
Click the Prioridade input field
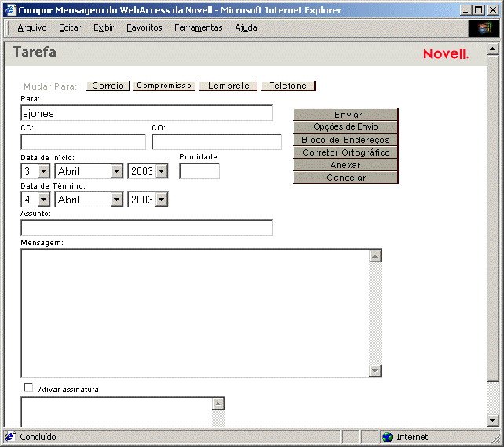click(199, 170)
